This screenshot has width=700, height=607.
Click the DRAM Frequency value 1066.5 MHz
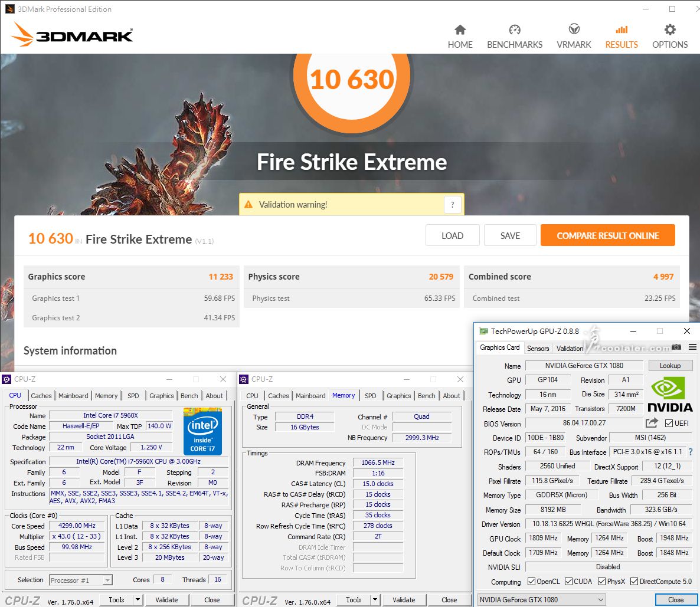(378, 462)
